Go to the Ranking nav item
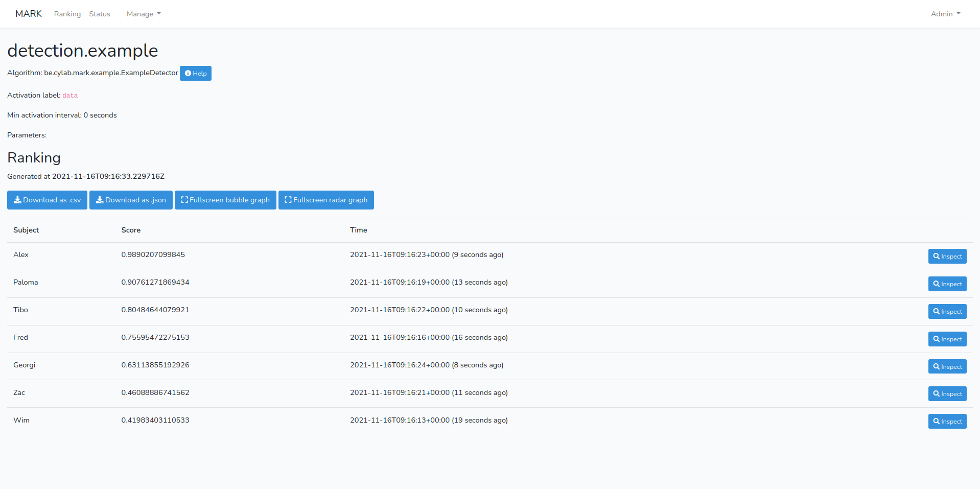The width and height of the screenshot is (980, 489). 67,14
